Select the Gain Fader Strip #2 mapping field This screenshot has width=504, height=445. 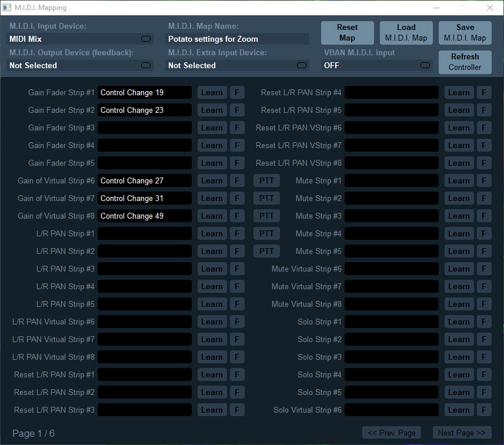(x=145, y=110)
